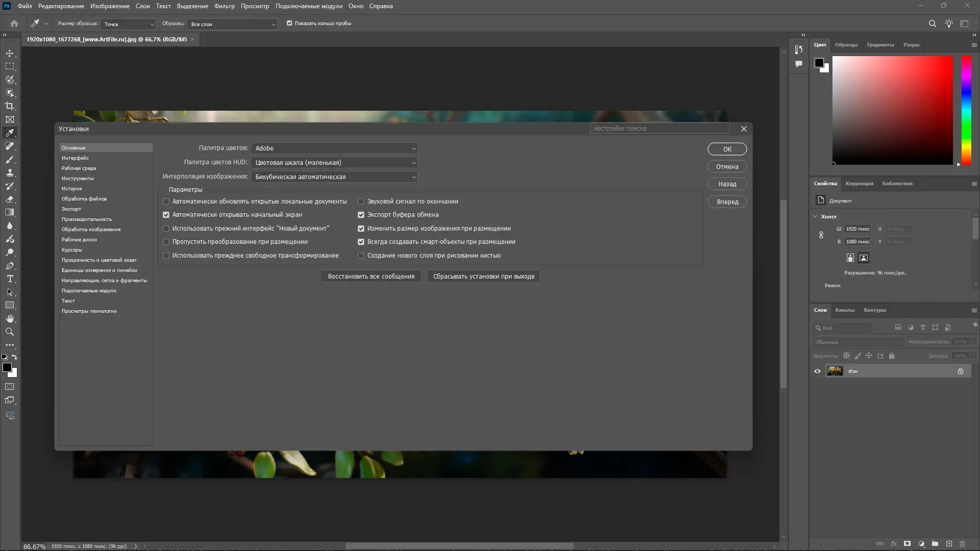Select the Move tool

[x=10, y=53]
